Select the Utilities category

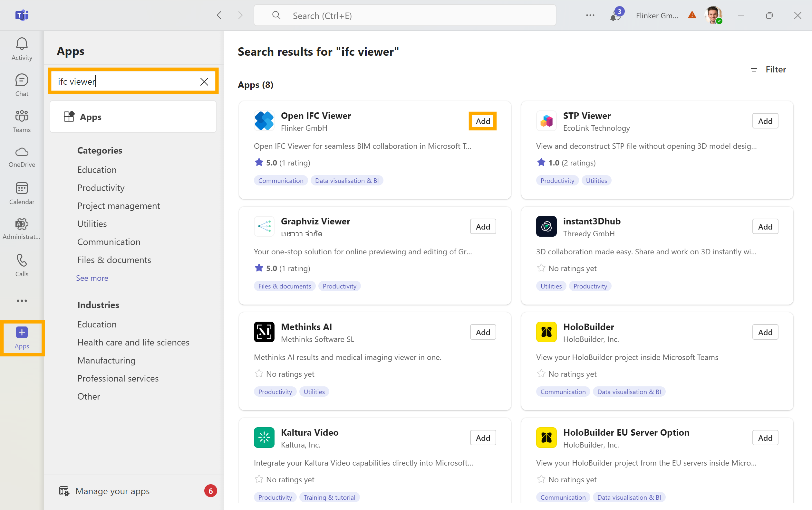[x=92, y=224]
